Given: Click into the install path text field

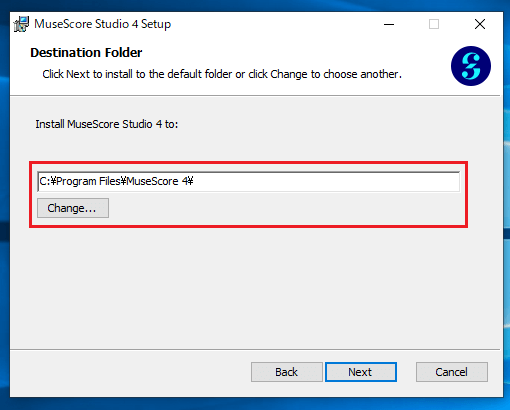Looking at the screenshot, I should coord(249,181).
